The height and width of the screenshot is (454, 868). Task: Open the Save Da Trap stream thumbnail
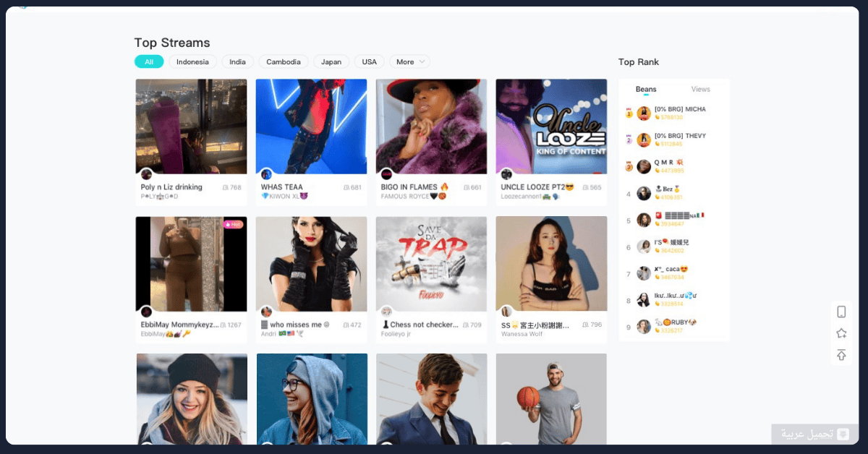pos(432,264)
